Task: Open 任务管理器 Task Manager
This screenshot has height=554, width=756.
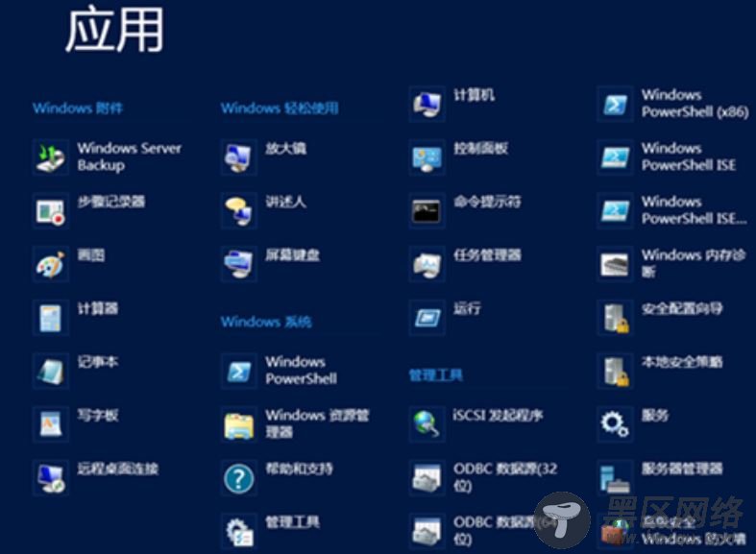Action: 465,263
